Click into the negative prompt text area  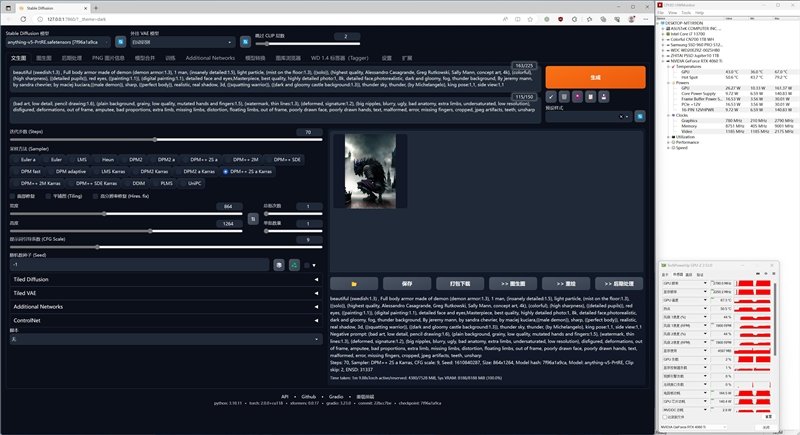(x=274, y=110)
